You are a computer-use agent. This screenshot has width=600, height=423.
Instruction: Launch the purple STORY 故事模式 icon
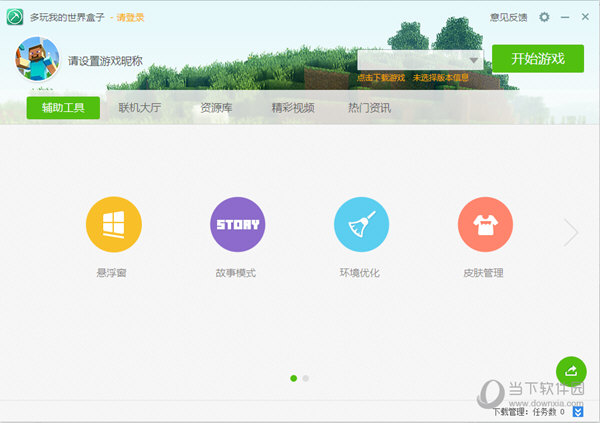237,224
